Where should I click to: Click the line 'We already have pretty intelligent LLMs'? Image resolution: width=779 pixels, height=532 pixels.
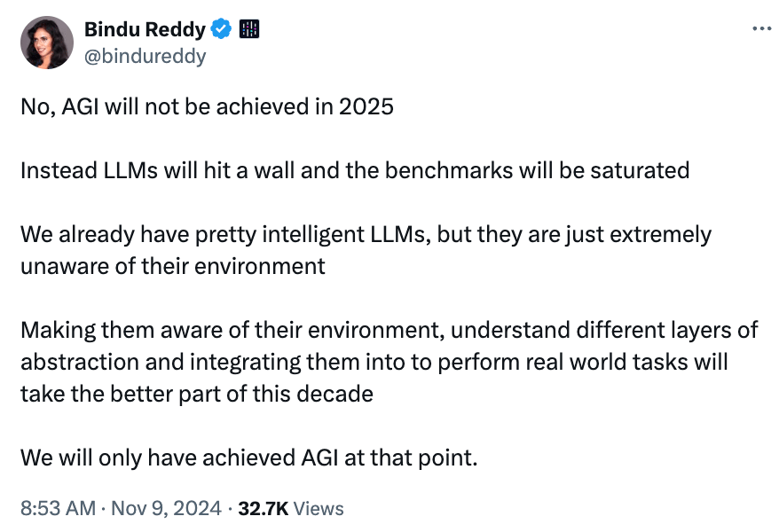click(366, 235)
